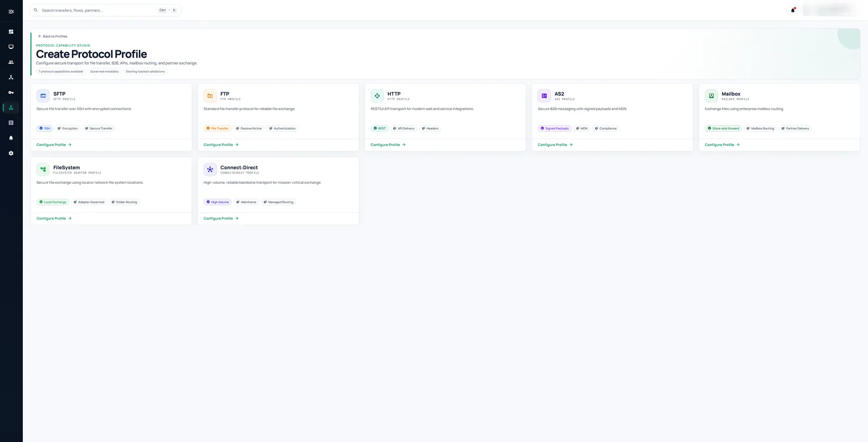Click the 'Governed metadata' chip
868x442 pixels.
click(x=104, y=72)
